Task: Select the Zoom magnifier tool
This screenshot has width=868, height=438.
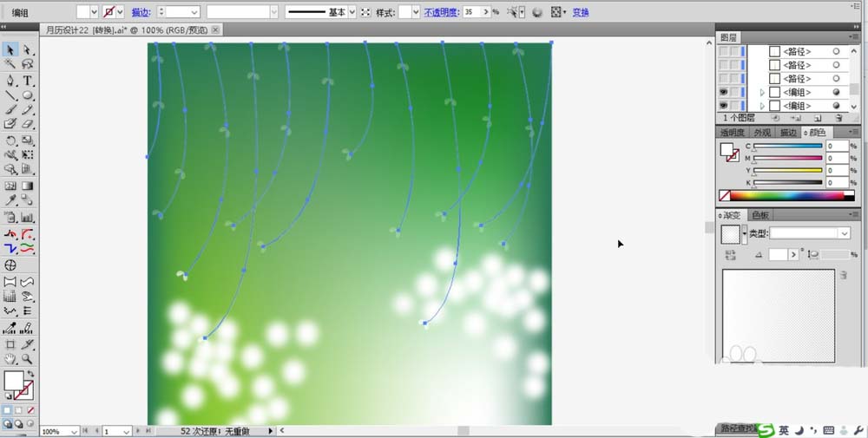Action: click(28, 359)
